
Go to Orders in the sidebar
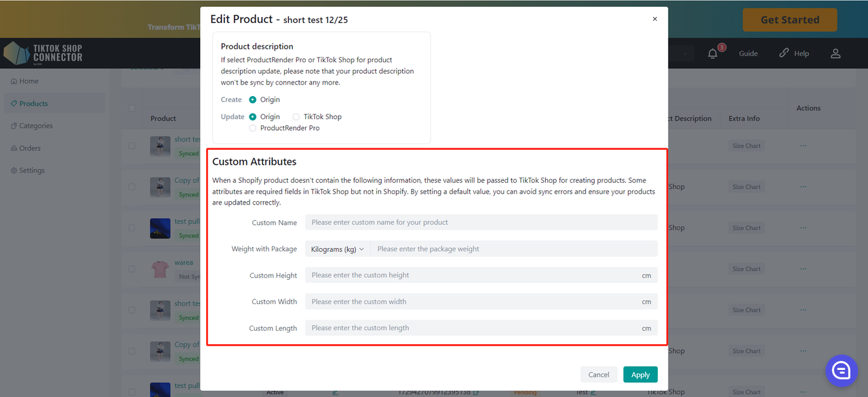(30, 148)
